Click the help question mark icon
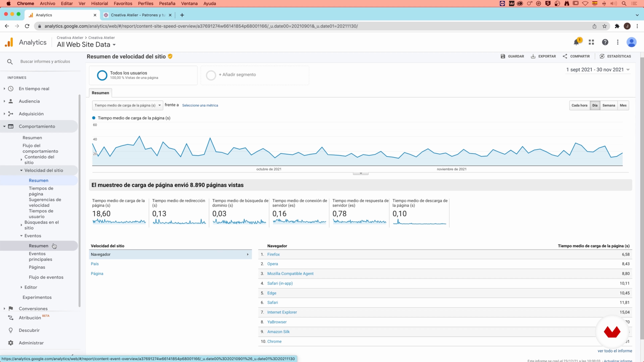This screenshot has width=644, height=362. (x=605, y=42)
